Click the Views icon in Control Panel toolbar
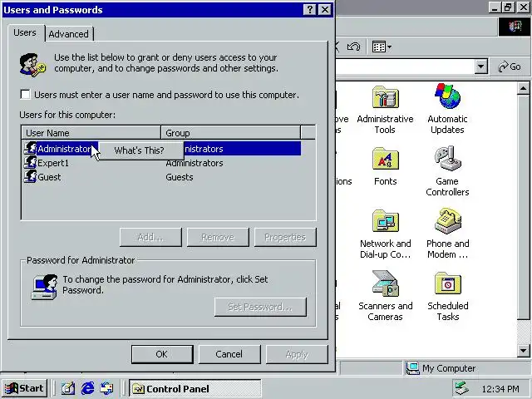This screenshot has width=532, height=399. [x=379, y=47]
